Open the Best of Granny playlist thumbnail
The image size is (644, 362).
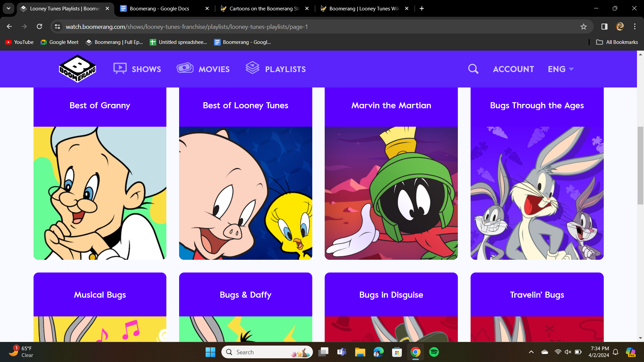click(x=100, y=193)
